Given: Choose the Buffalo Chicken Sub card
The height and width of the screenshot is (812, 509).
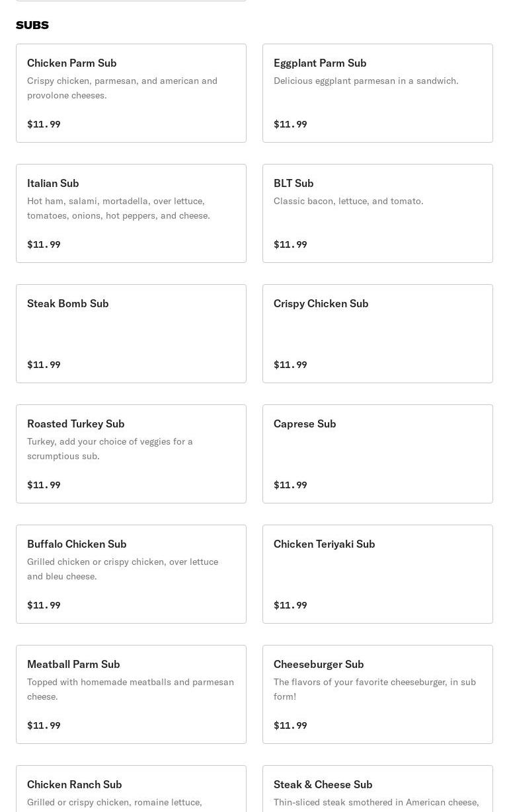Looking at the screenshot, I should [131, 574].
